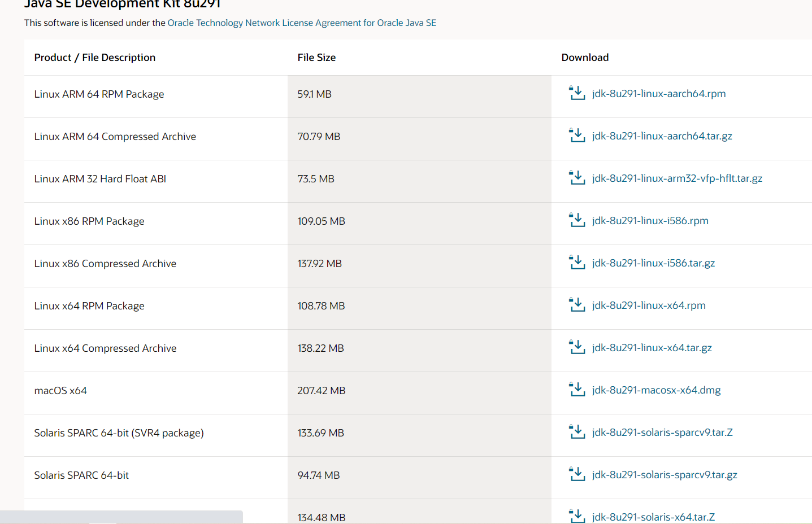Click the 133.69 MB file size
This screenshot has width=812, height=524.
pos(320,433)
